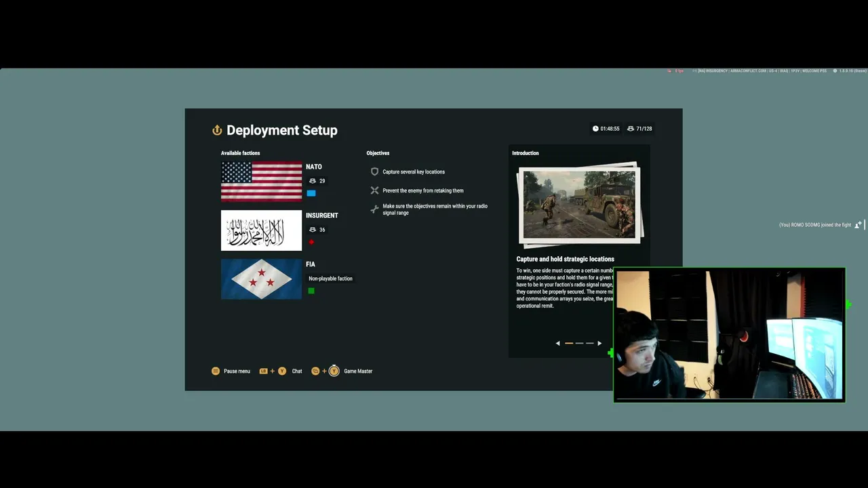Go to next introduction slide
The width and height of the screenshot is (868, 488).
pos(599,344)
